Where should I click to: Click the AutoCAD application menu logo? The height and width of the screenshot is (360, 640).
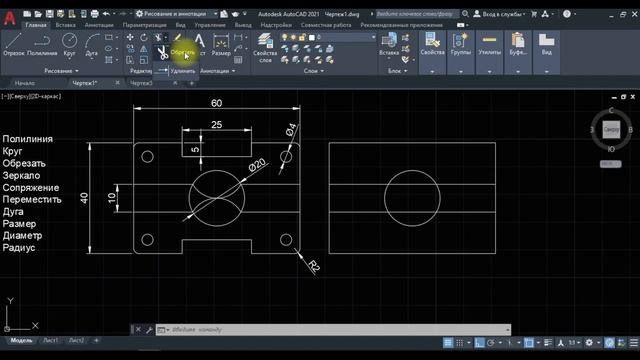tap(10, 18)
